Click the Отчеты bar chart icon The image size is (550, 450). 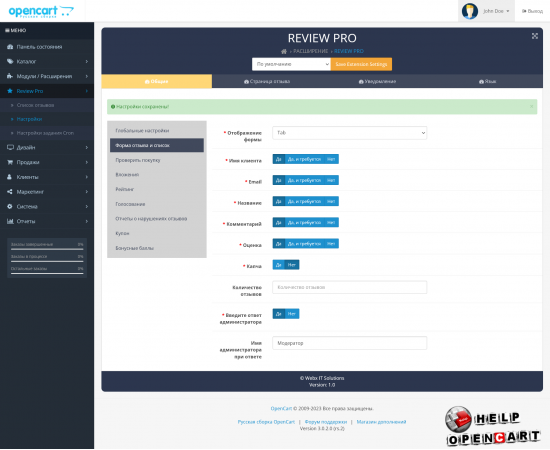click(10, 221)
